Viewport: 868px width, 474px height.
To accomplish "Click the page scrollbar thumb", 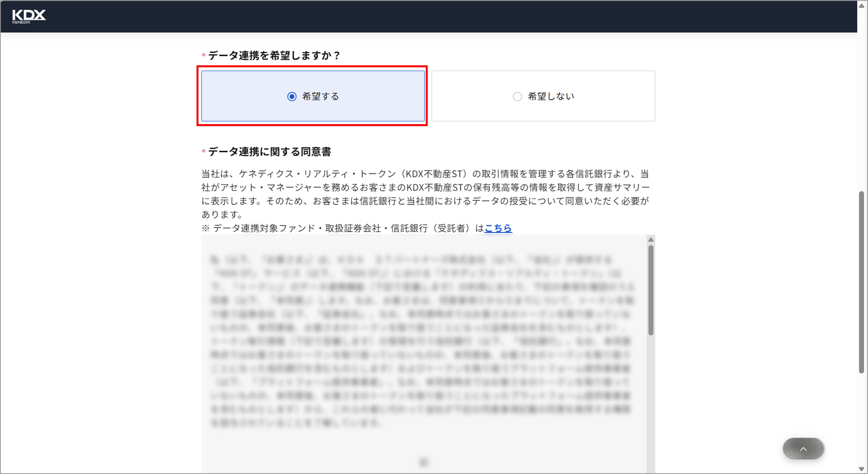I will (x=862, y=282).
